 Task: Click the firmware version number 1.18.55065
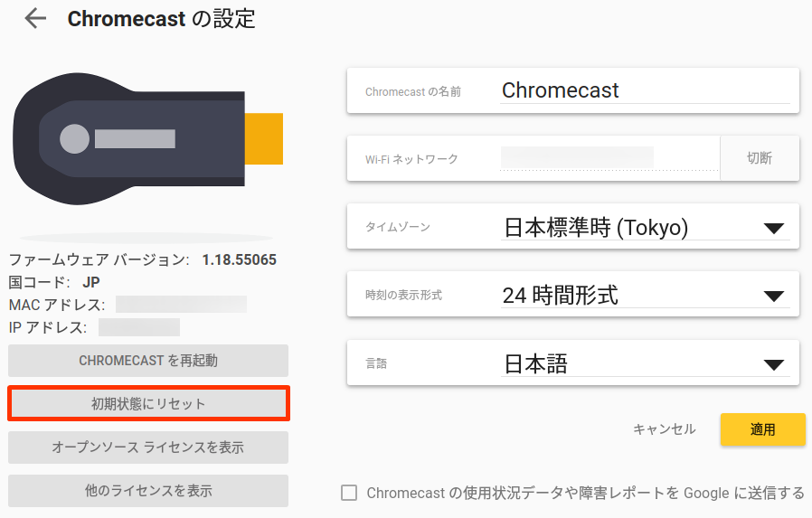click(x=240, y=260)
